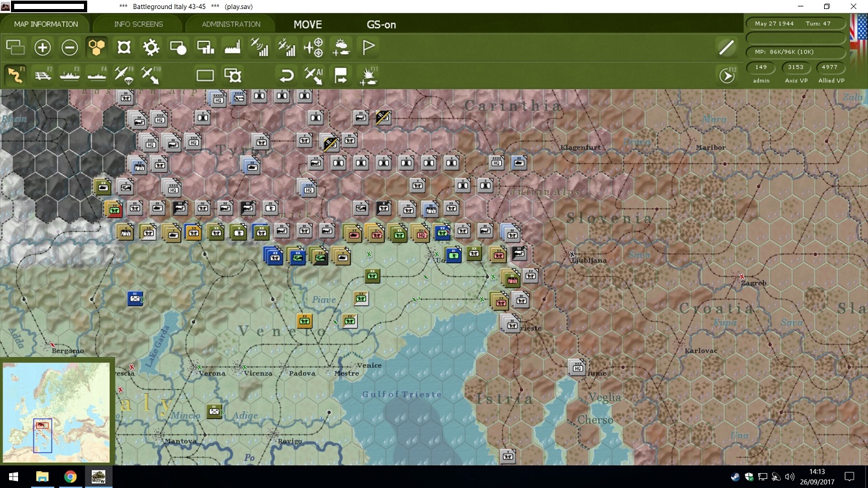Open the overlapping windows icon in the toolbar
The image size is (868, 488).
[x=15, y=47]
